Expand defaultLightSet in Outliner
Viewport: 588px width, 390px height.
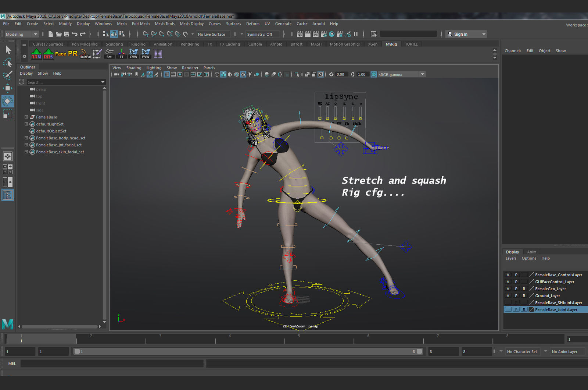tap(26, 124)
